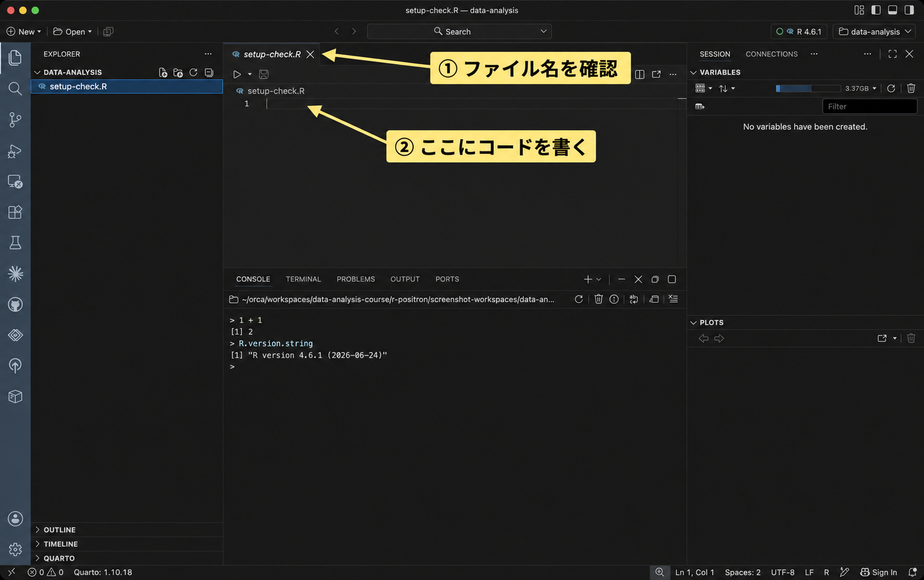Collapse the PLOTS section
This screenshot has height=580, width=924.
point(693,322)
